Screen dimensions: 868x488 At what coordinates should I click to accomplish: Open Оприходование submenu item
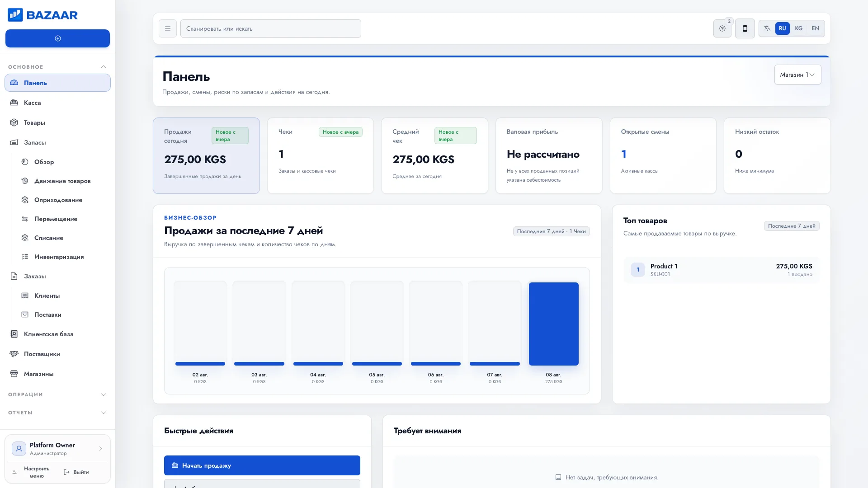click(62, 200)
